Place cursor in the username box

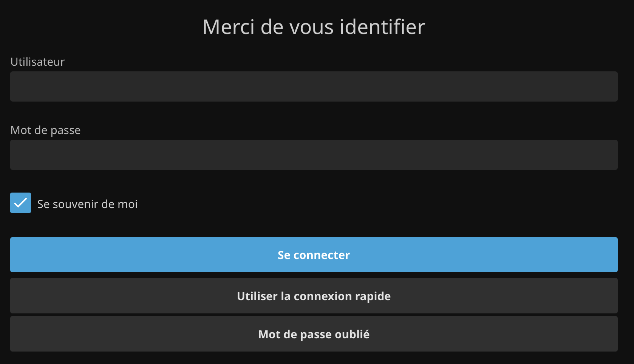[x=314, y=86]
